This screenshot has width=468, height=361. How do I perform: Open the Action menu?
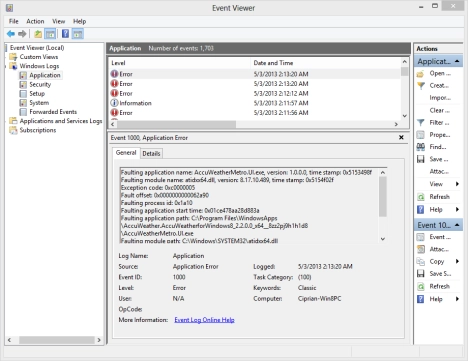point(35,21)
